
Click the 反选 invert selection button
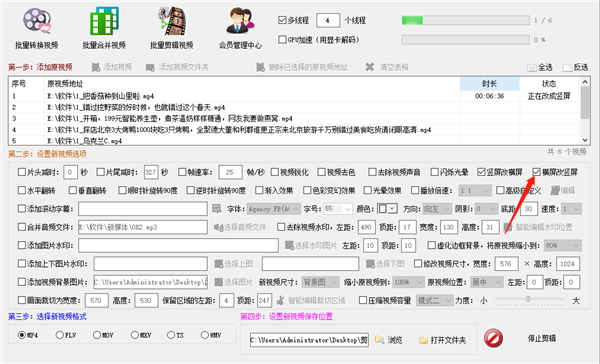pyautogui.click(x=576, y=67)
